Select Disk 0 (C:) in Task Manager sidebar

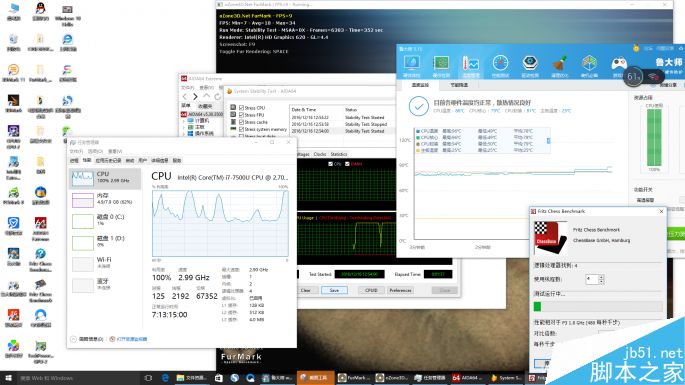[x=105, y=221]
